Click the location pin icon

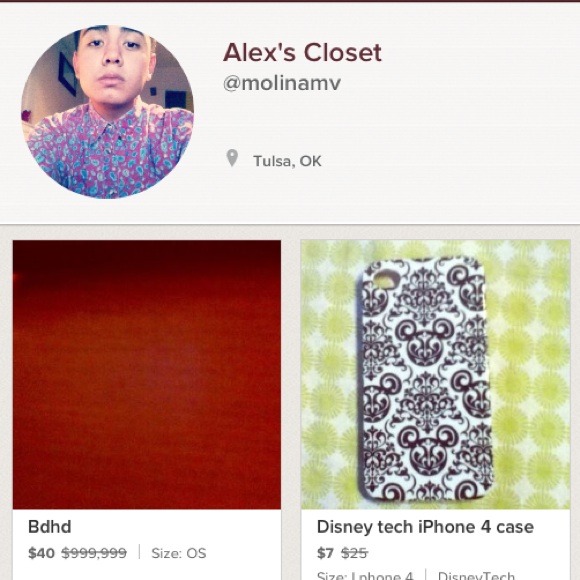coord(232,158)
